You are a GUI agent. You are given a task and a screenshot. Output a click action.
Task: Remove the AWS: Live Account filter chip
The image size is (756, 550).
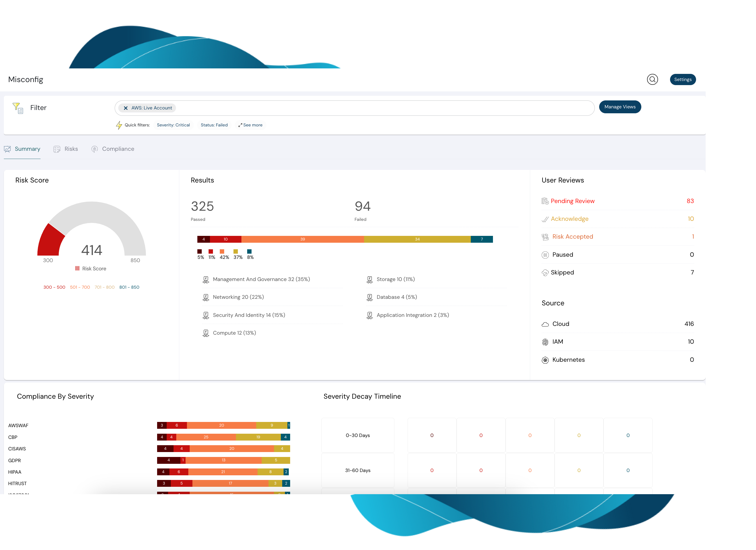click(126, 108)
